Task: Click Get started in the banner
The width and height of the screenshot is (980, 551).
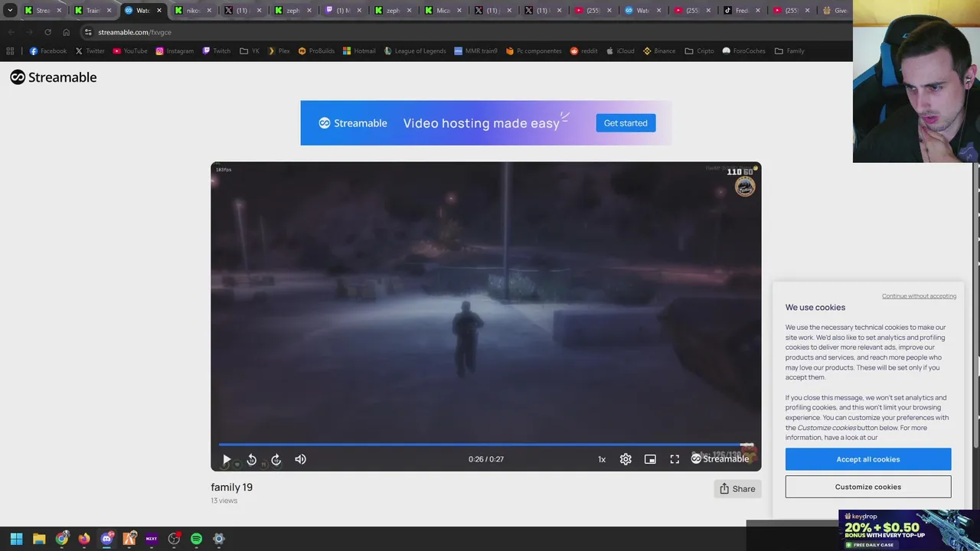Action: click(626, 123)
